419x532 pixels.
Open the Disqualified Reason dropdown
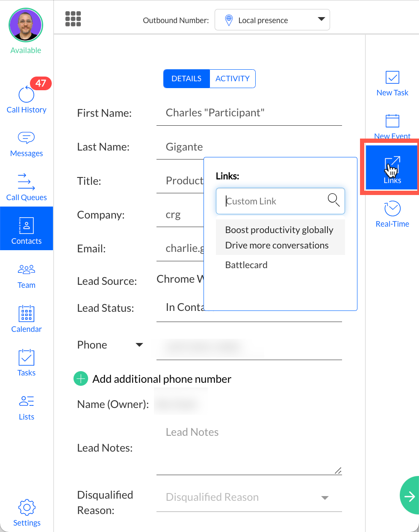point(249,497)
